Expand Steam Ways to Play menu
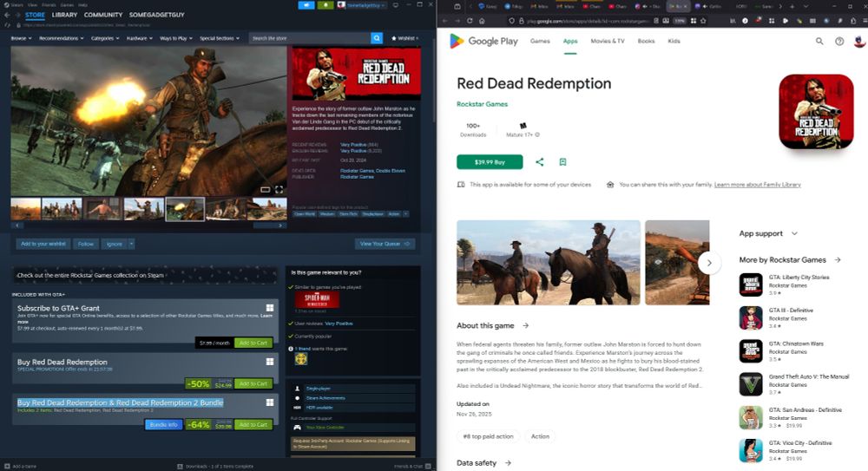 [175, 38]
